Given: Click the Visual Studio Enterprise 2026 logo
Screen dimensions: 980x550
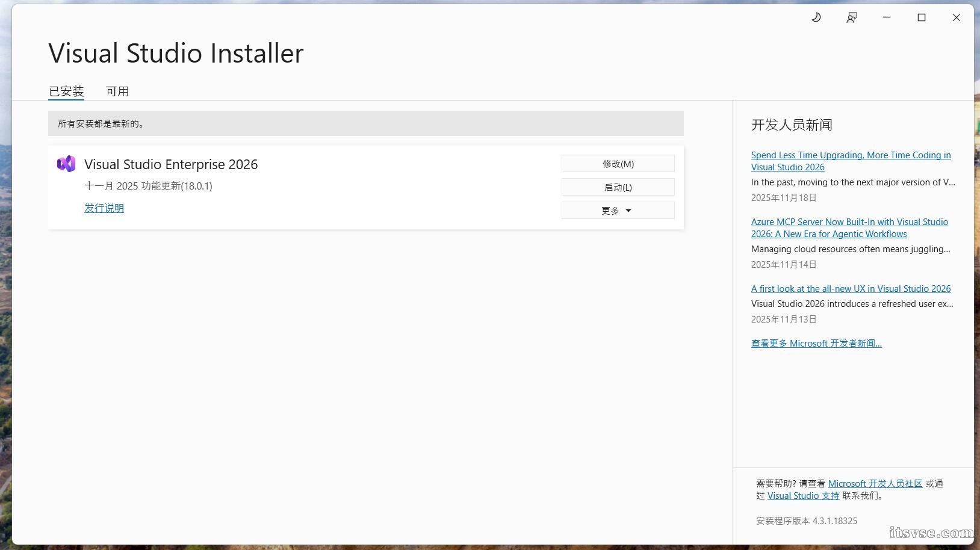Looking at the screenshot, I should pos(66,164).
